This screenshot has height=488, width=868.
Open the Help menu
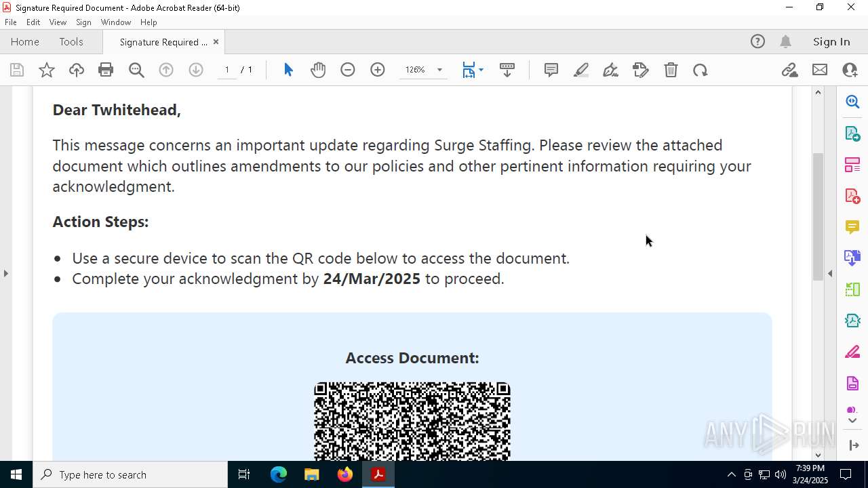[149, 22]
